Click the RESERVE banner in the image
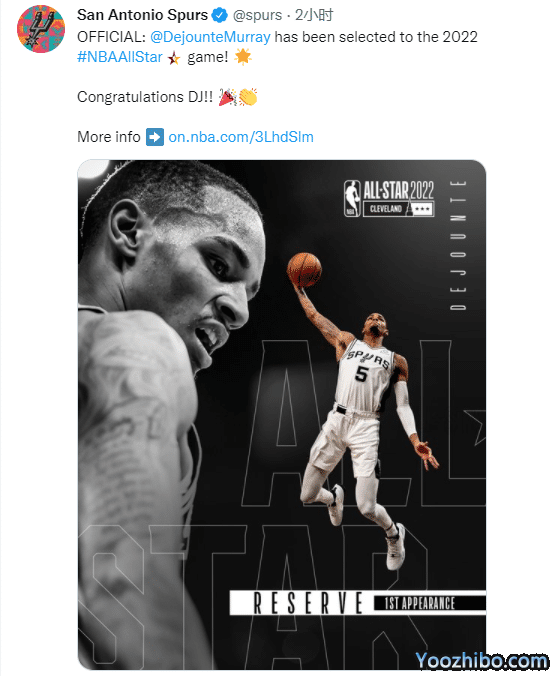Screen dimensions: 556x676 tap(302, 603)
